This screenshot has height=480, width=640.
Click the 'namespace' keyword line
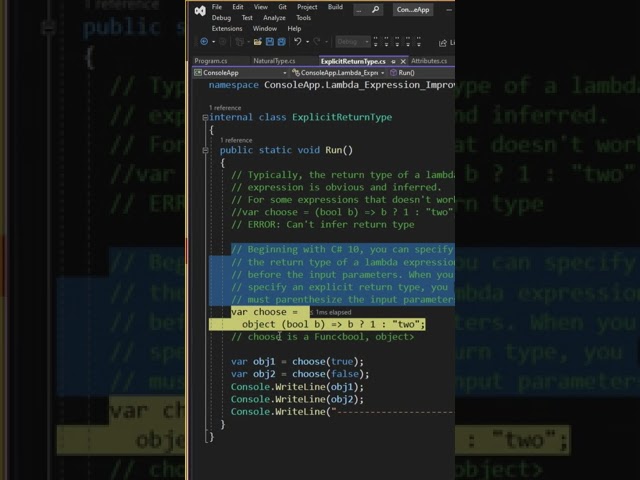[331, 85]
